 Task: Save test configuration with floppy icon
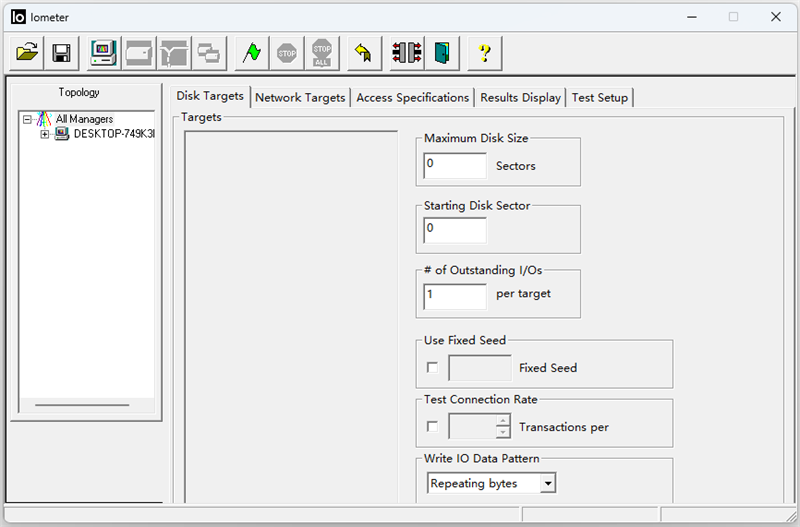tap(61, 53)
